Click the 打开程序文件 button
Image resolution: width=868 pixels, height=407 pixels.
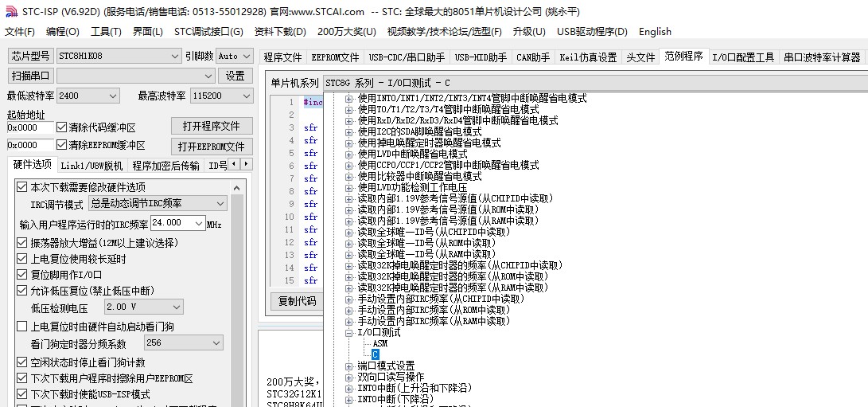[212, 126]
